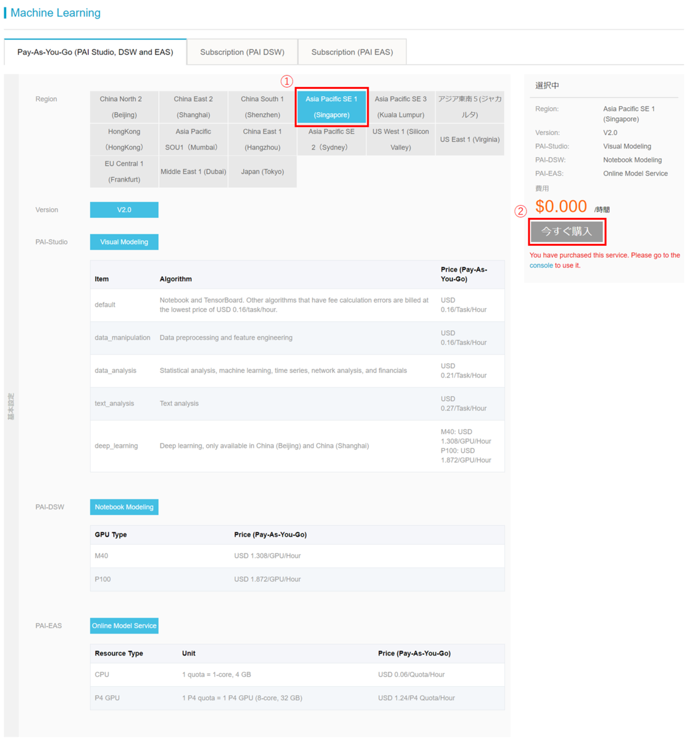Screen dimensions: 700x741
Task: Click 'USD 0.06/Quota/Hour' price cell
Action: pos(411,674)
